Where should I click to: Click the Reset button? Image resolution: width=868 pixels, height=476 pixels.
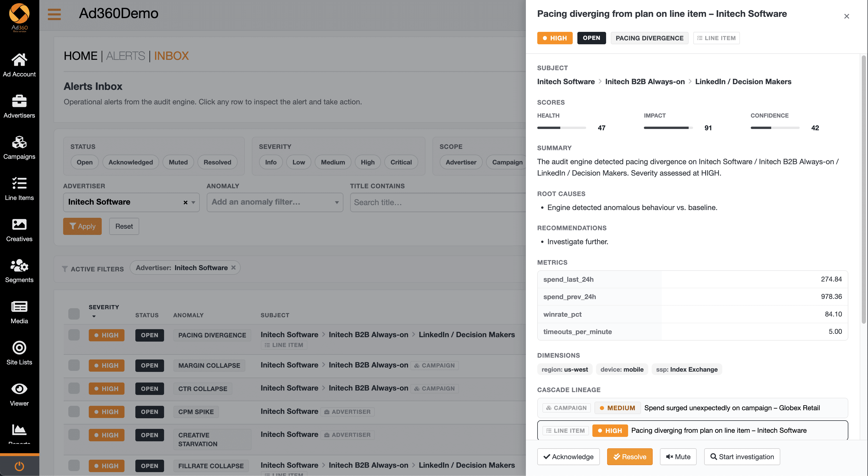click(x=124, y=226)
